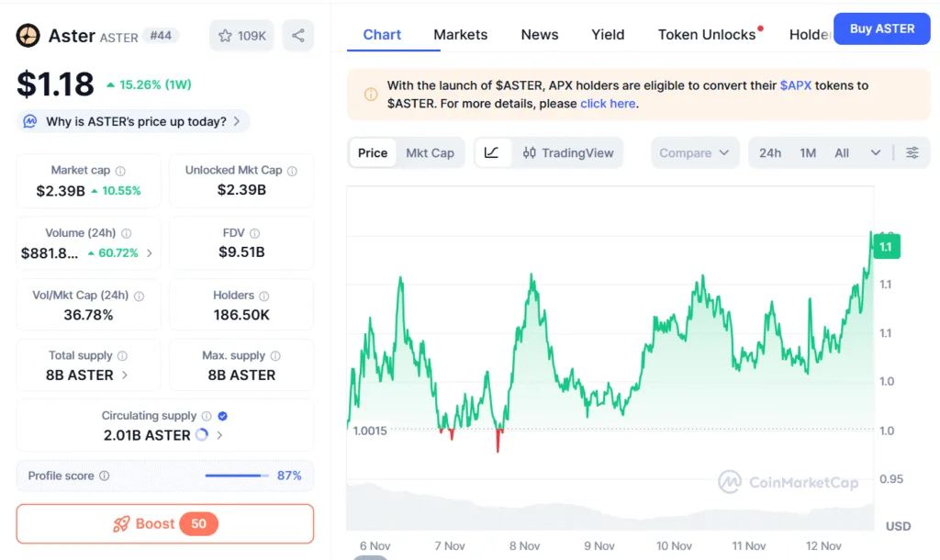Screen dimensions: 940x560
Task: Click the star icon to watchlist Aster
Action: (x=226, y=35)
